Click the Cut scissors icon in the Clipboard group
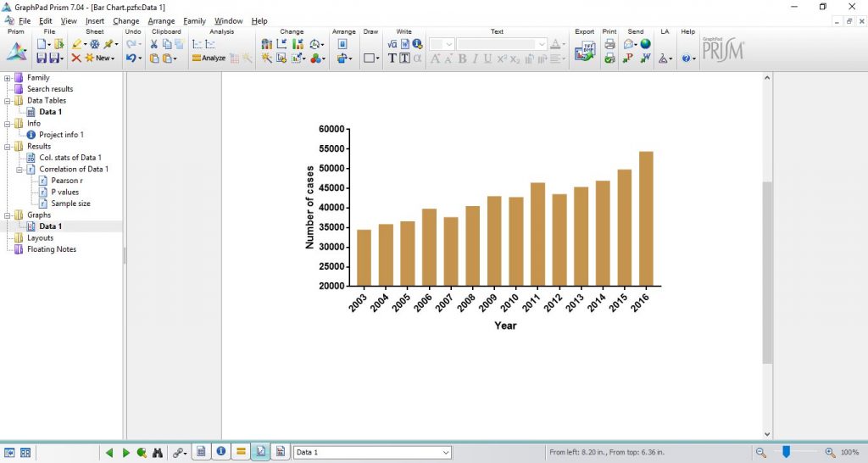The width and height of the screenshot is (868, 463). (154, 44)
